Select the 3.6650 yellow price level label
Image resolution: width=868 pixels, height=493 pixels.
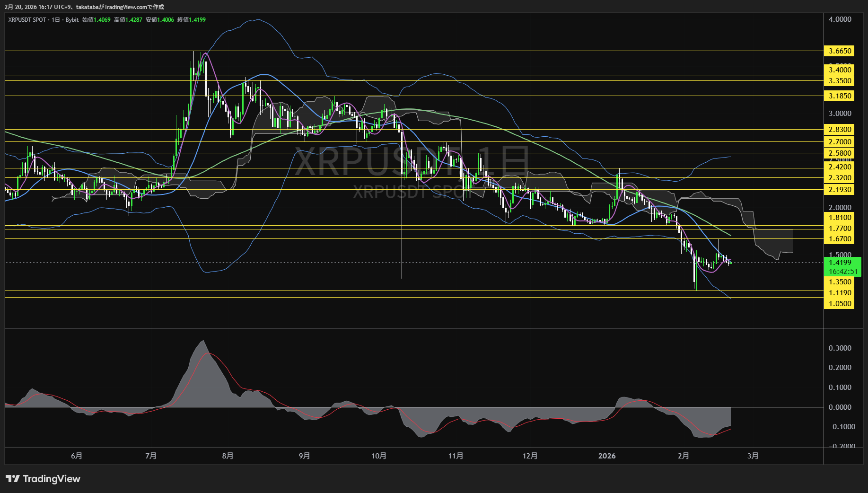pyautogui.click(x=840, y=51)
